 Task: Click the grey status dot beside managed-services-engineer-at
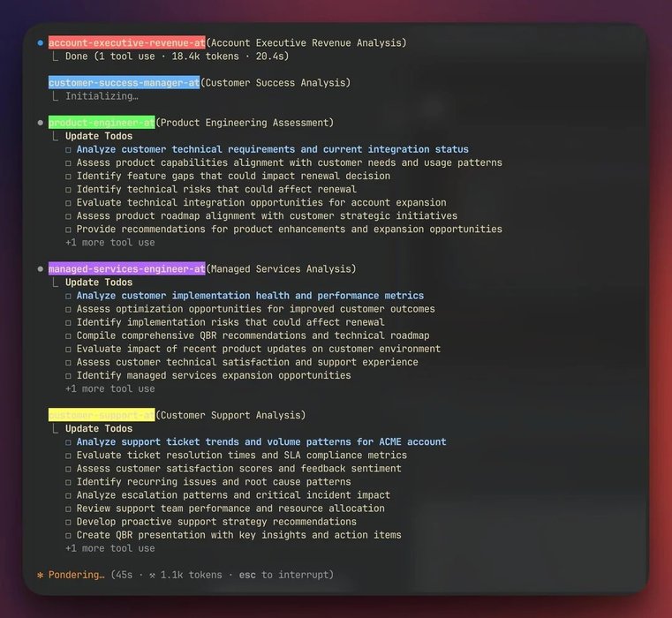[x=41, y=269]
